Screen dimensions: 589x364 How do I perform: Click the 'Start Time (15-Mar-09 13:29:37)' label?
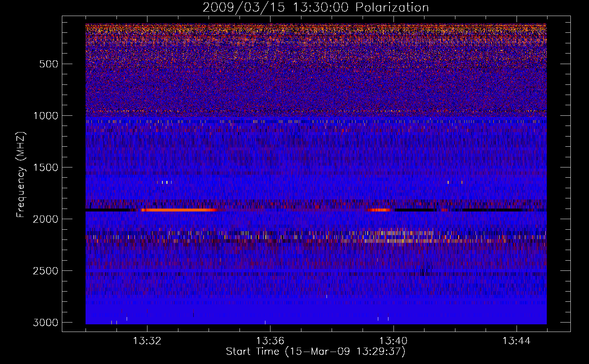[316, 352]
